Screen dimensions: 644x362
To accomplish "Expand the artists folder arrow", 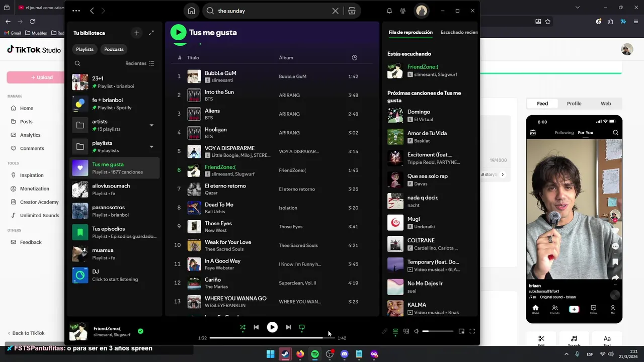I will (x=151, y=125).
